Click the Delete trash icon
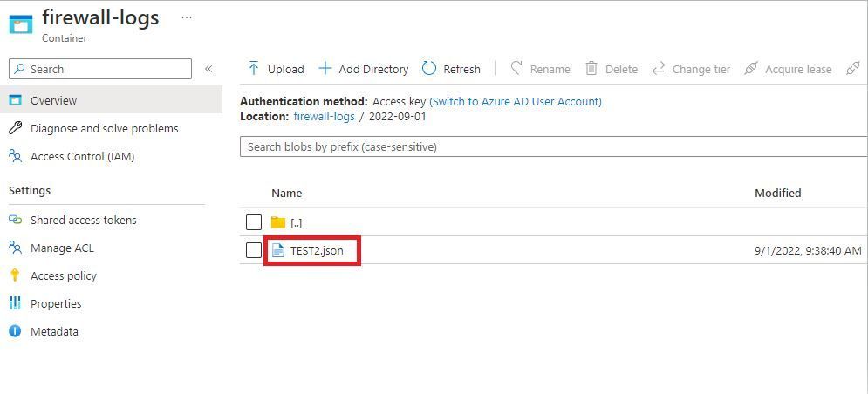868x394 pixels. pyautogui.click(x=591, y=69)
